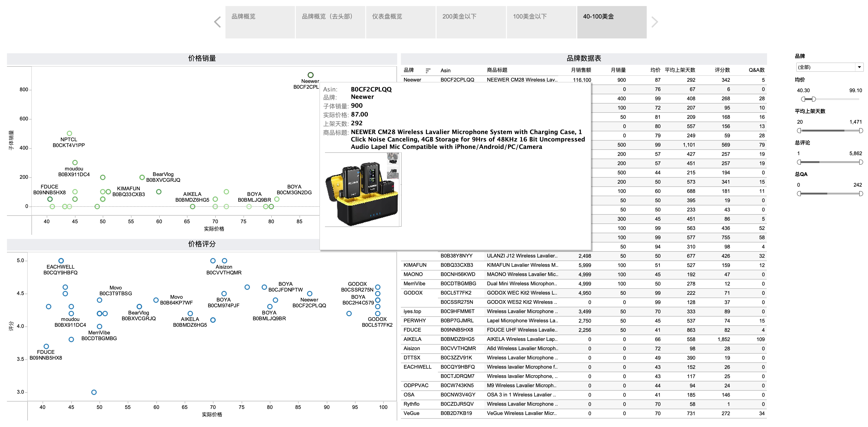Click the Asin column header in 品牌数据表
The image size is (868, 427).
445,70
